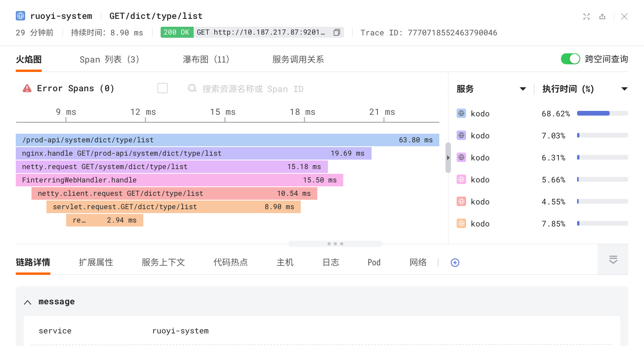
Task: Switch to the Span 列表 (3) tab
Action: (x=109, y=59)
